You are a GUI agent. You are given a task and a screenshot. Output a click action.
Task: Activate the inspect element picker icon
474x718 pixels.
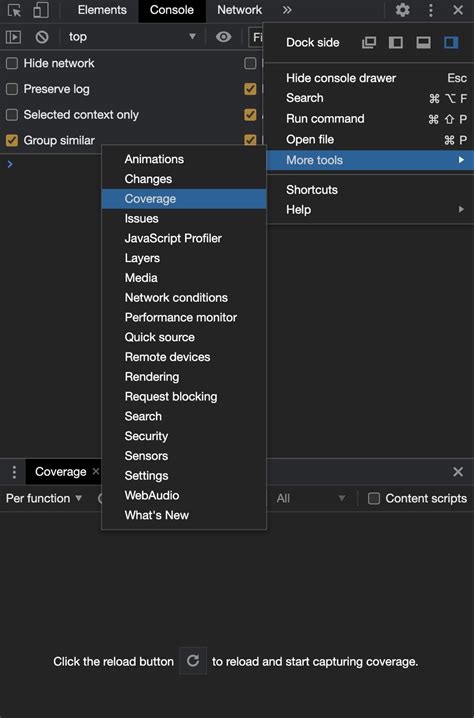[14, 10]
